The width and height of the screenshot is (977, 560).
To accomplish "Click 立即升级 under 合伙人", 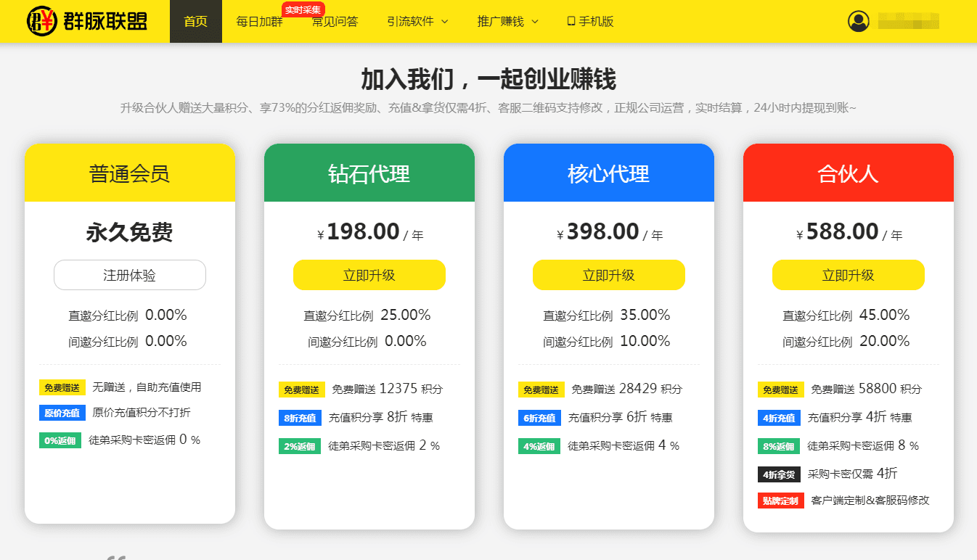I will 849,275.
